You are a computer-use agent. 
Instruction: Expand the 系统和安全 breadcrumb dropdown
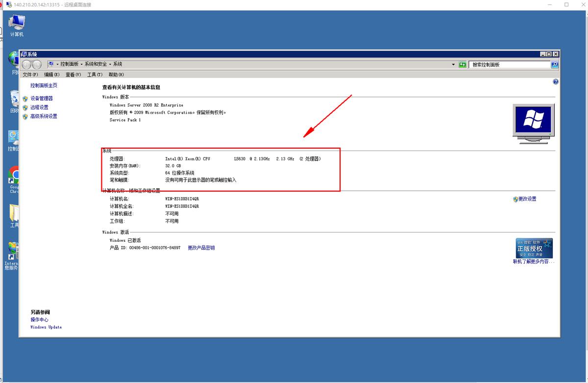(x=111, y=64)
